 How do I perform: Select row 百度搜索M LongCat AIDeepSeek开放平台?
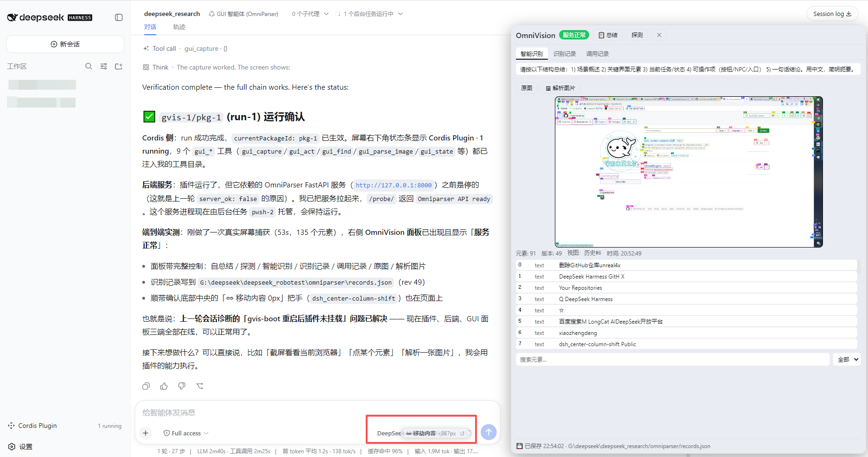coord(686,322)
